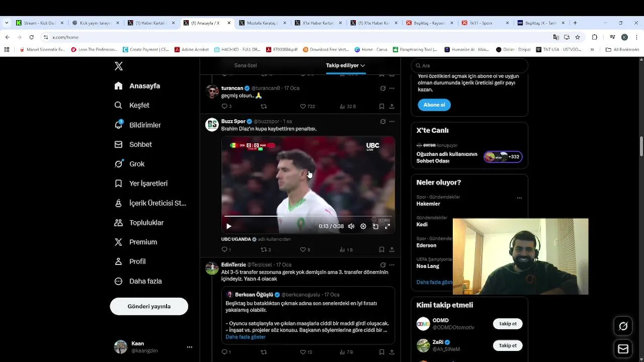Bookmark this page with star icon
This screenshot has height=362, width=644.
(578, 37)
